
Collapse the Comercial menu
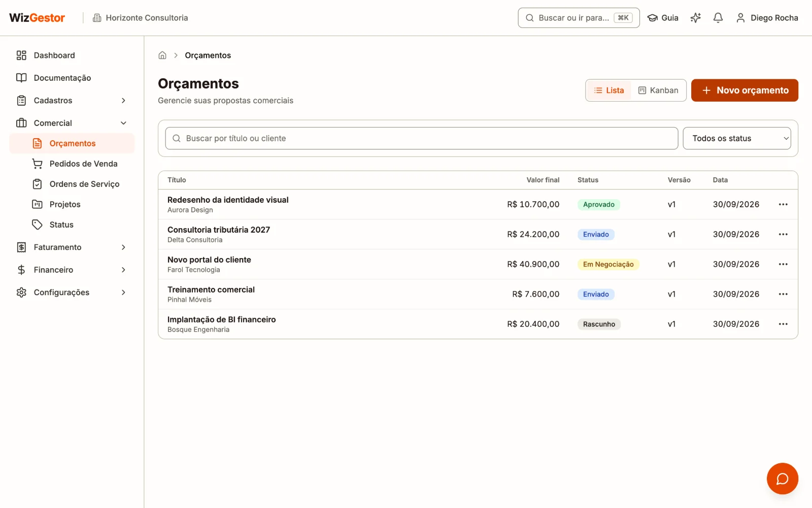[72, 123]
